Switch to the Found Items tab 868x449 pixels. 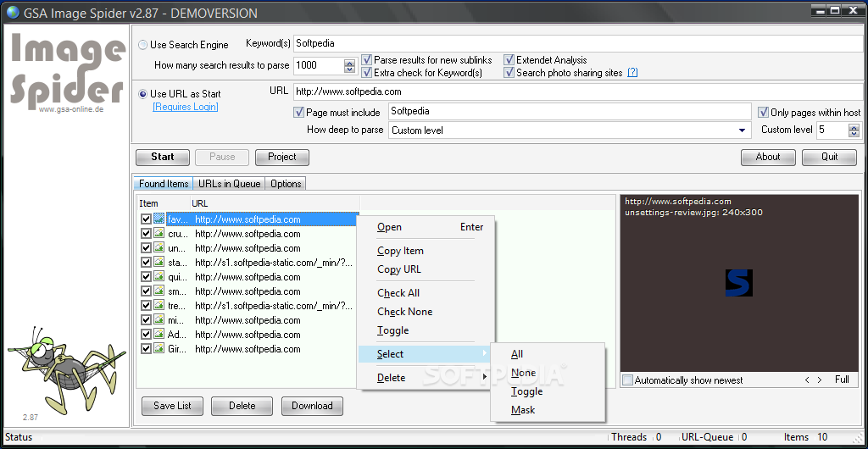click(x=164, y=184)
